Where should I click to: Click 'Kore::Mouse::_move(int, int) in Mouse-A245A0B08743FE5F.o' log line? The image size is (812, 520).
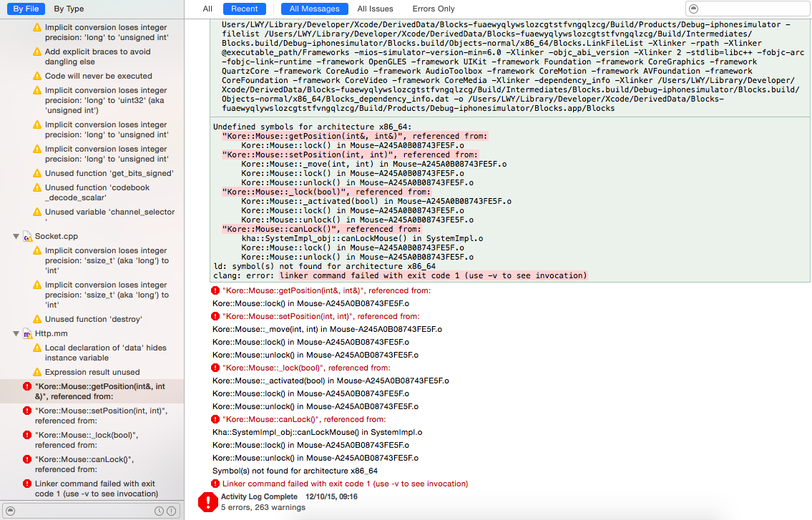[x=327, y=330]
